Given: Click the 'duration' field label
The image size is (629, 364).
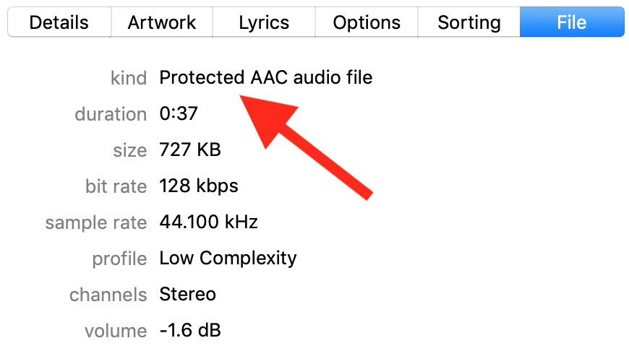Looking at the screenshot, I should 111,114.
